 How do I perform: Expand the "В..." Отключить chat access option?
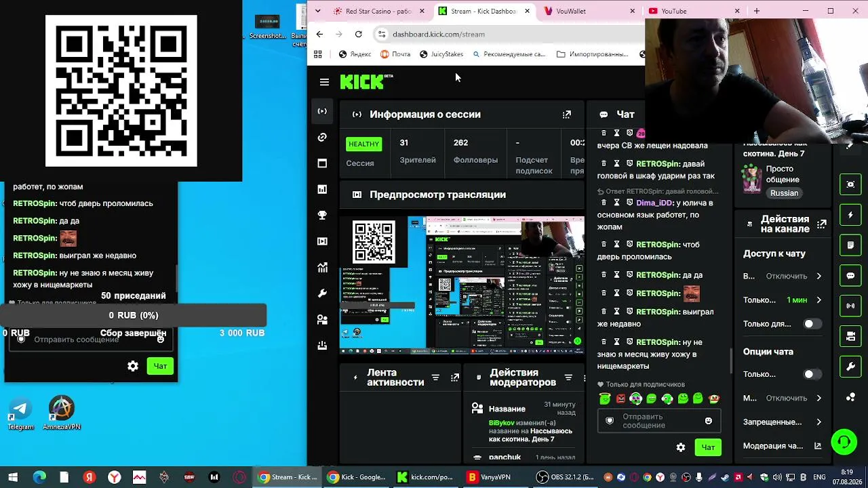click(x=783, y=276)
